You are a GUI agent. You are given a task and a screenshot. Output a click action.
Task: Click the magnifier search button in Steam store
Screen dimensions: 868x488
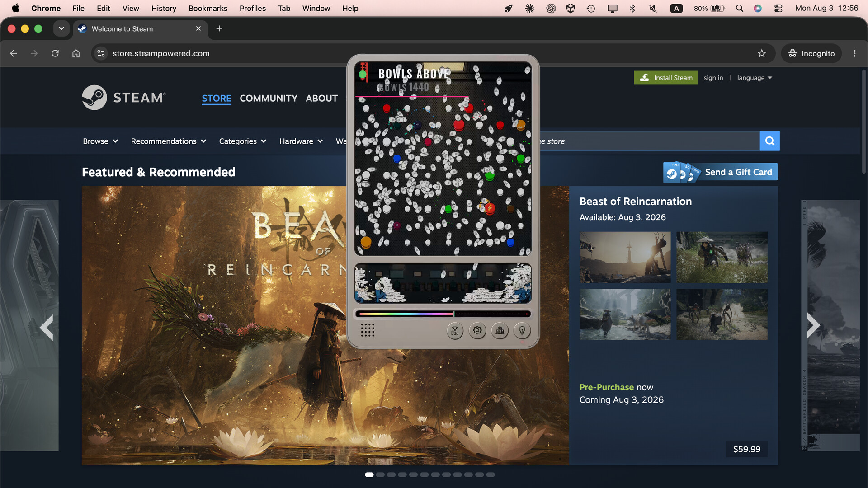[769, 141]
